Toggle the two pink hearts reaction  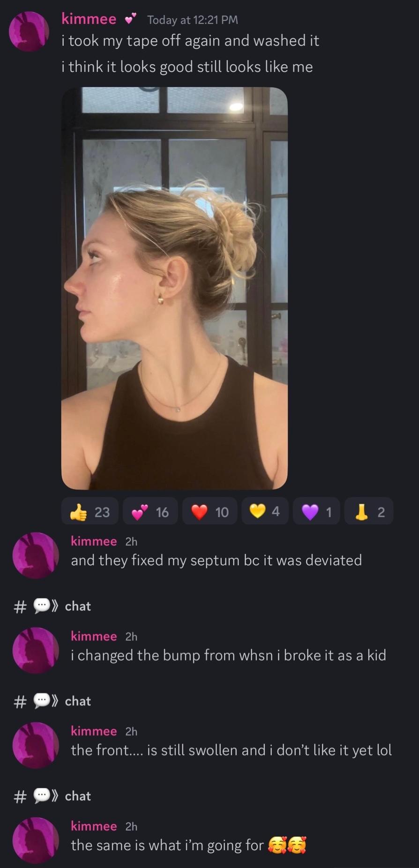click(x=150, y=511)
